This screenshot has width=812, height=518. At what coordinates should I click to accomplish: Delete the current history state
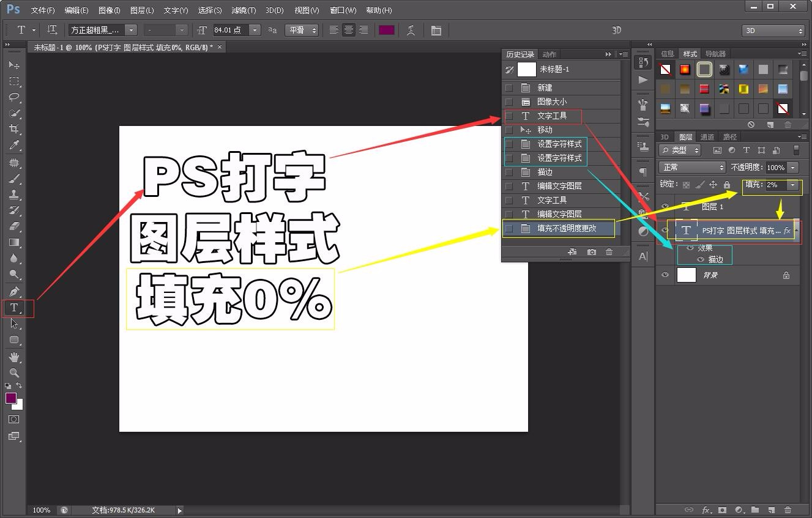pyautogui.click(x=609, y=252)
